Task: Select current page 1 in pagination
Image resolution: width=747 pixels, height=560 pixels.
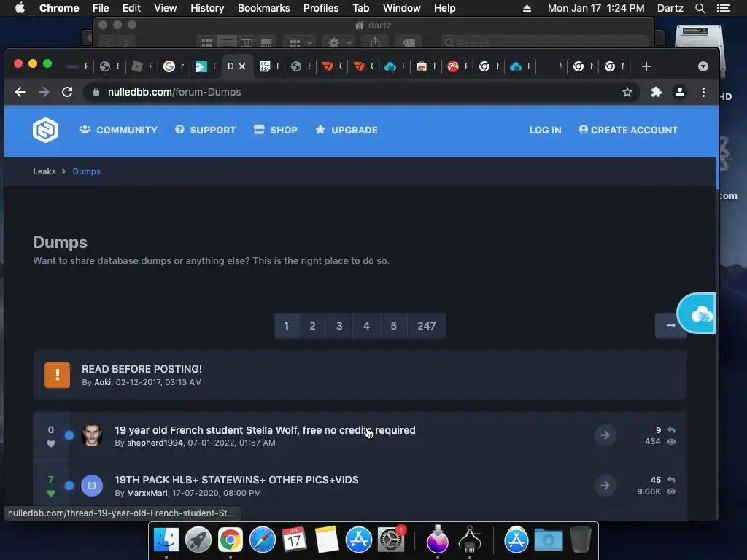Action: [286, 326]
